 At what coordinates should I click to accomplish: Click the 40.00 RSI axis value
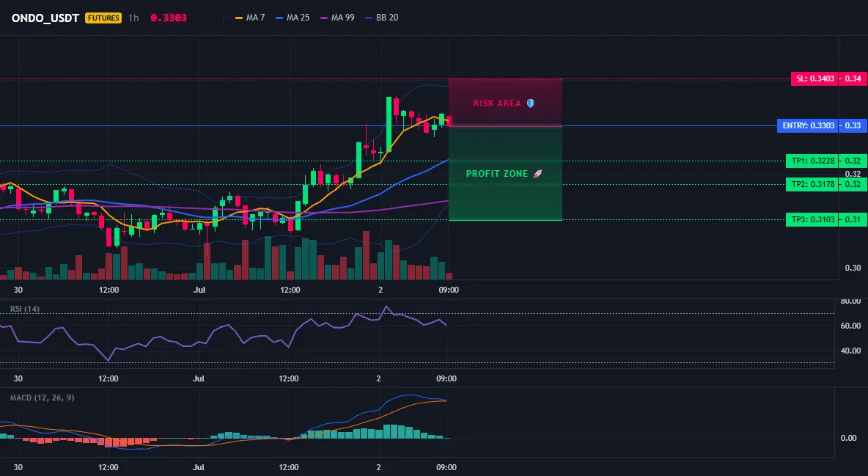(850, 351)
